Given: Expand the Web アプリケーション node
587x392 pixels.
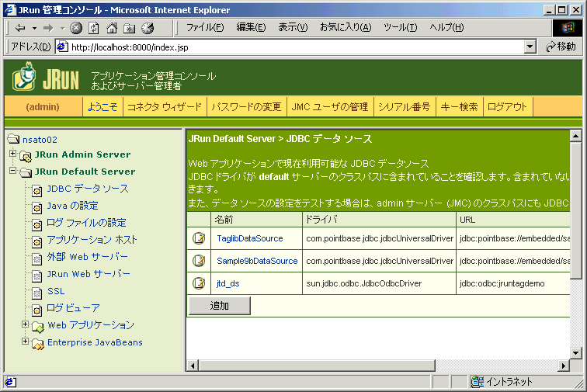Looking at the screenshot, I should coord(25,324).
